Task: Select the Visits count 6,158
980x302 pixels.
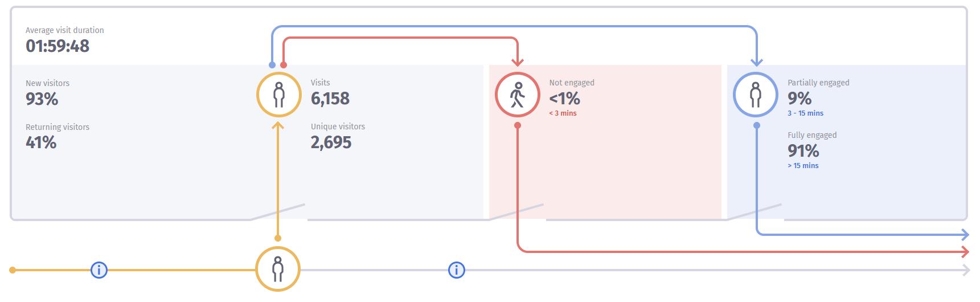Action: click(330, 99)
